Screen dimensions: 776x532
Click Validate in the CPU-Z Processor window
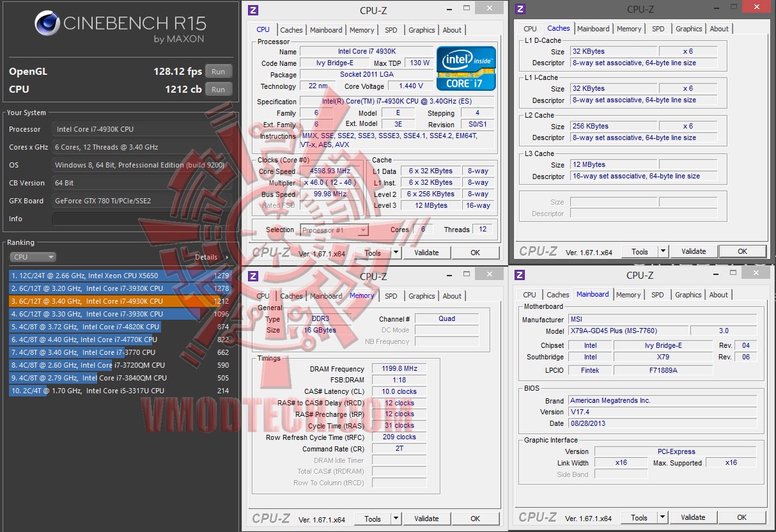point(426,253)
